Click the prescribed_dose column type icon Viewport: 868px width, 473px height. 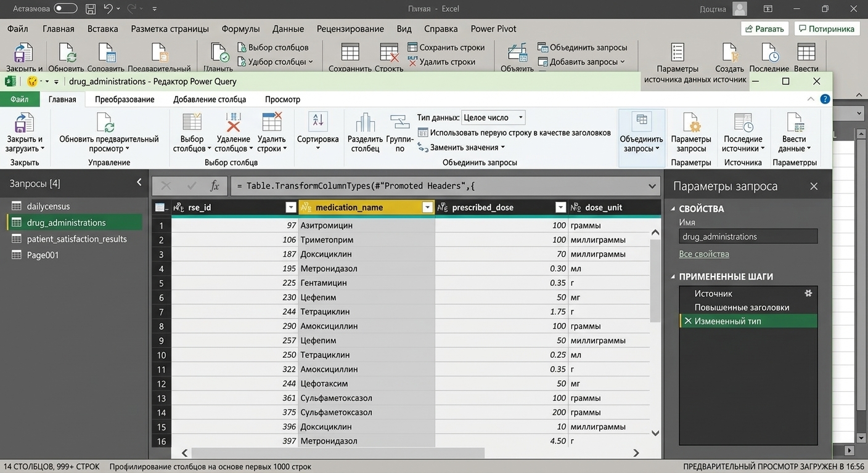(442, 208)
